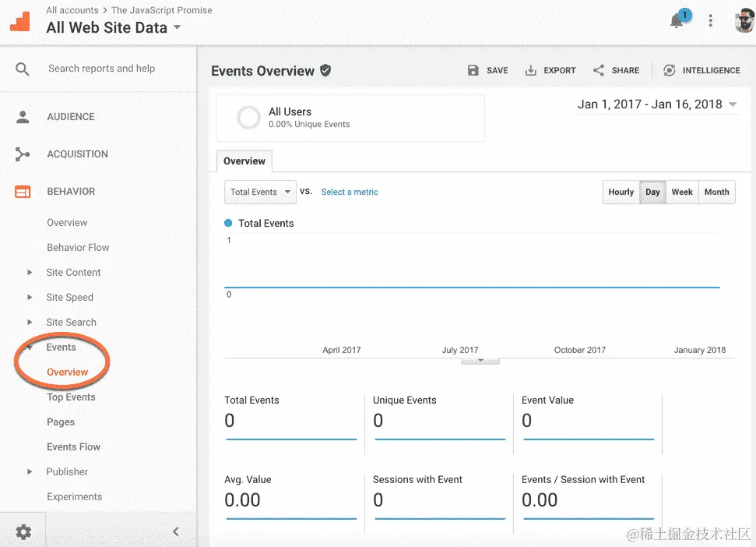Collapse the Events section

(30, 348)
